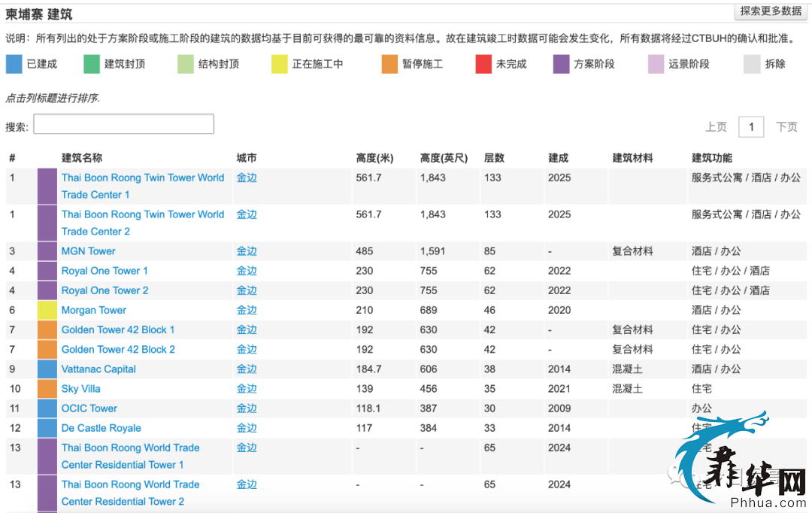Click 金边 city link in Sky Villa row
Screen dimensions: 812x513
[247, 389]
